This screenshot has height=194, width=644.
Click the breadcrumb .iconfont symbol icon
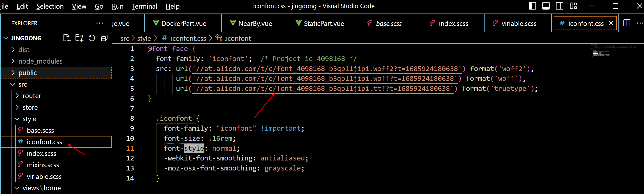tap(219, 38)
